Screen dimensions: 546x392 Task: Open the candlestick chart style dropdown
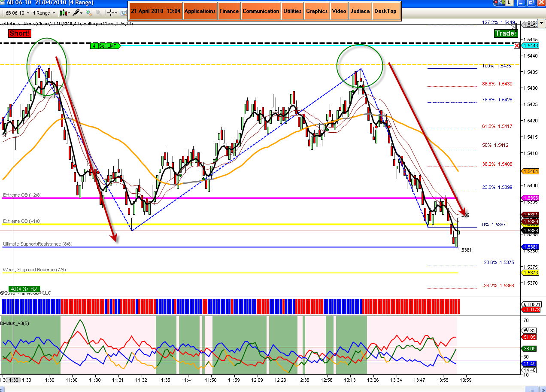pos(64,13)
